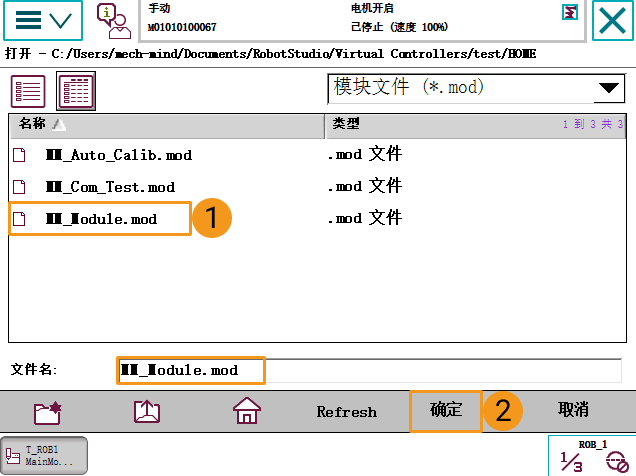This screenshot has width=636, height=476.
Task: Sort files by 类型 column
Action: point(475,126)
